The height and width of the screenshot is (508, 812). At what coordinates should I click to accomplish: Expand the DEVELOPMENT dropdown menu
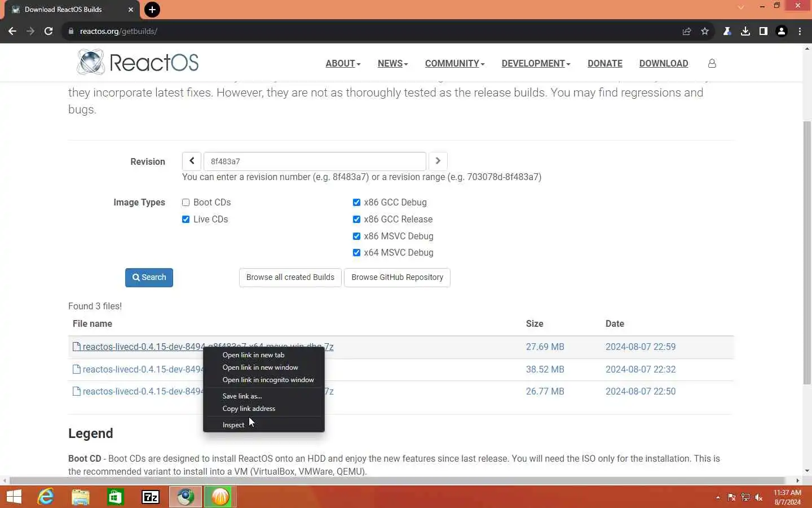click(536, 63)
